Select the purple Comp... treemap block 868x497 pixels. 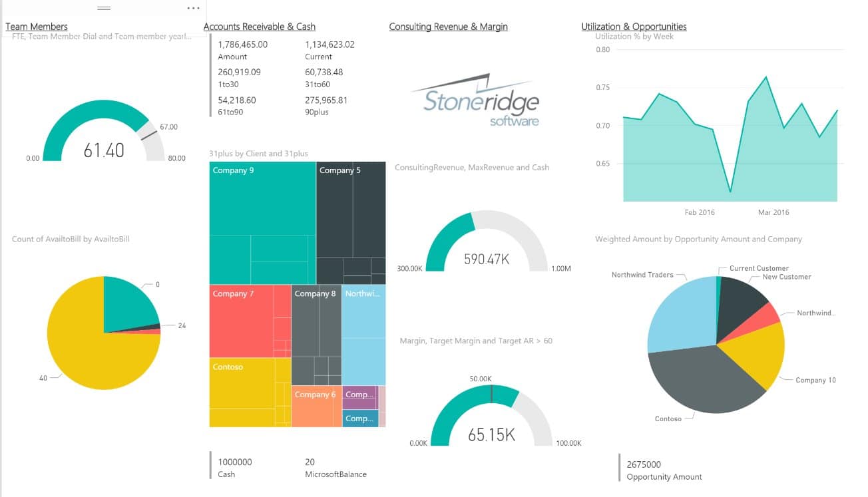(x=360, y=397)
